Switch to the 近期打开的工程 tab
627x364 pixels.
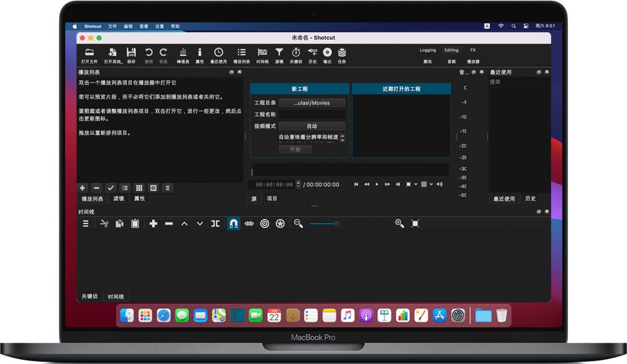401,88
